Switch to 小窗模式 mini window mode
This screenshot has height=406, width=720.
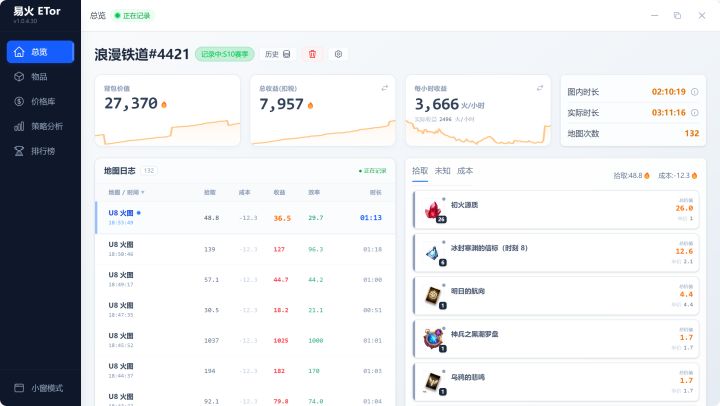click(x=40, y=388)
